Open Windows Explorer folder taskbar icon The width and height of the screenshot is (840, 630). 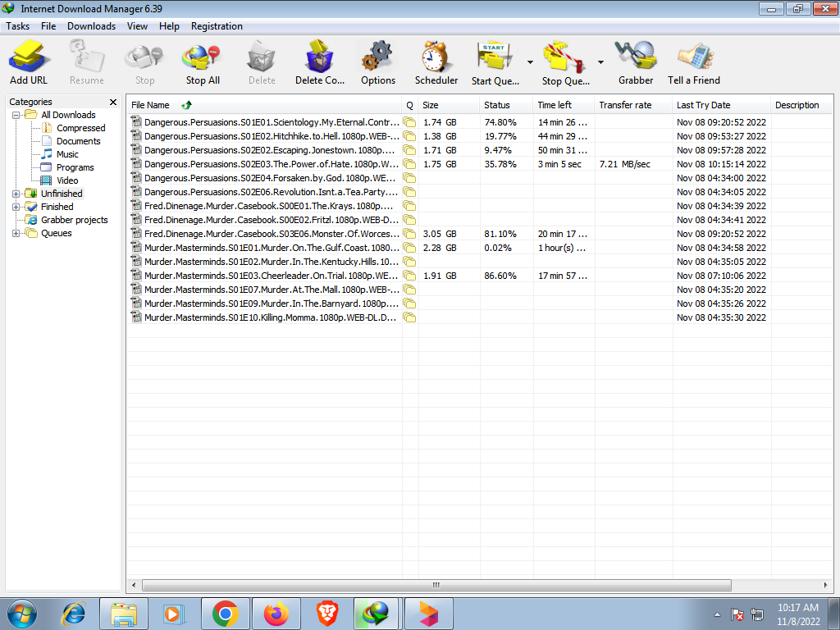tap(124, 614)
